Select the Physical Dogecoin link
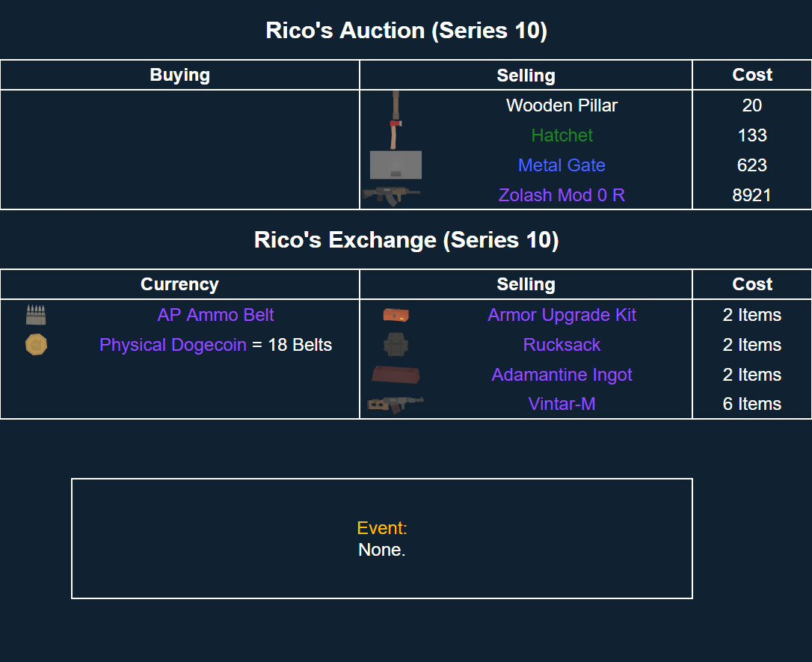The height and width of the screenshot is (662, 812). coord(173,345)
